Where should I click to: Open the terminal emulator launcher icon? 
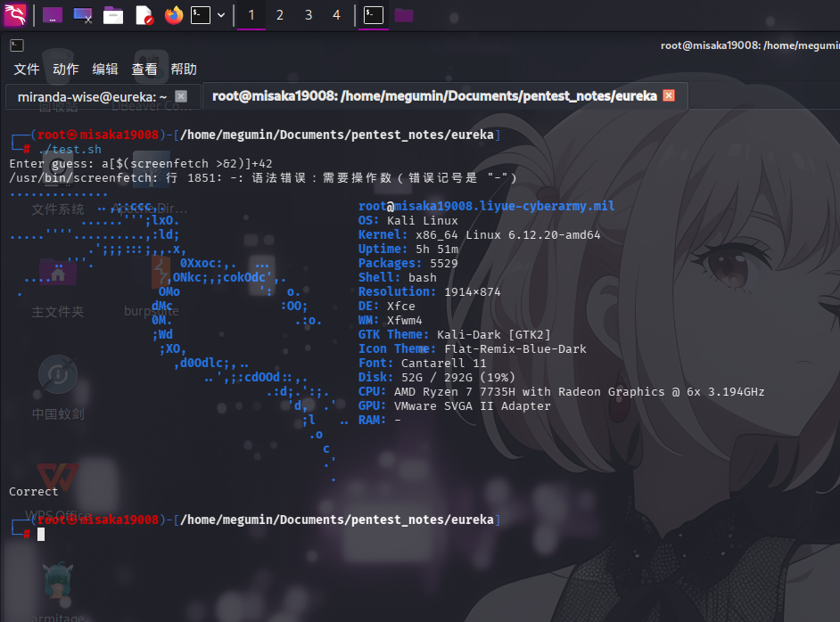pyautogui.click(x=201, y=15)
